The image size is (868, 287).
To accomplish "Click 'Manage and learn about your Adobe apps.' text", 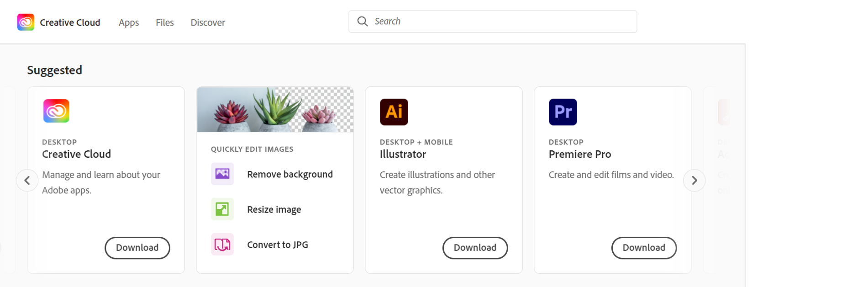I will pyautogui.click(x=101, y=182).
